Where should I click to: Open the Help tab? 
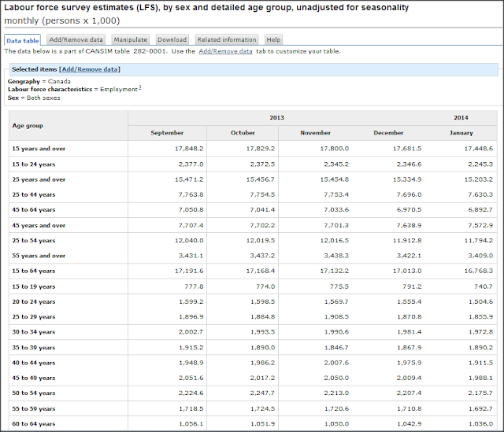[273, 39]
